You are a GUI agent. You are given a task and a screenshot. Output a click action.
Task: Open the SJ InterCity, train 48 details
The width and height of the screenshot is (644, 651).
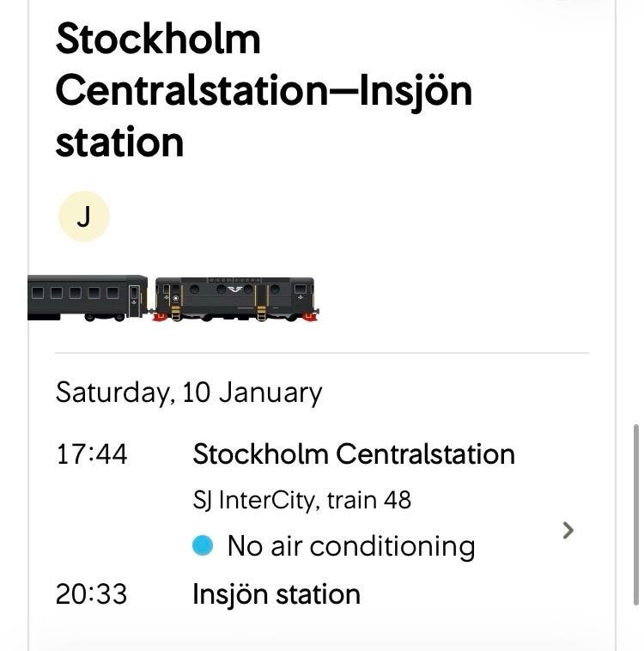click(301, 500)
